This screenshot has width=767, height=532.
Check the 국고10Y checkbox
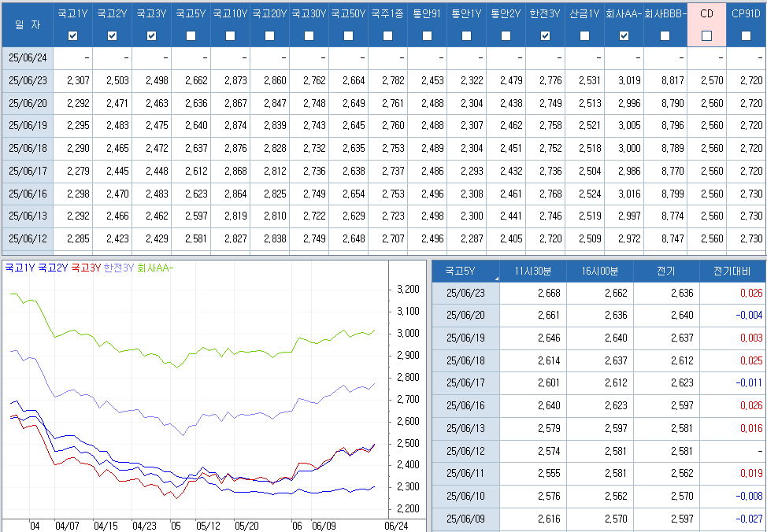[x=231, y=35]
